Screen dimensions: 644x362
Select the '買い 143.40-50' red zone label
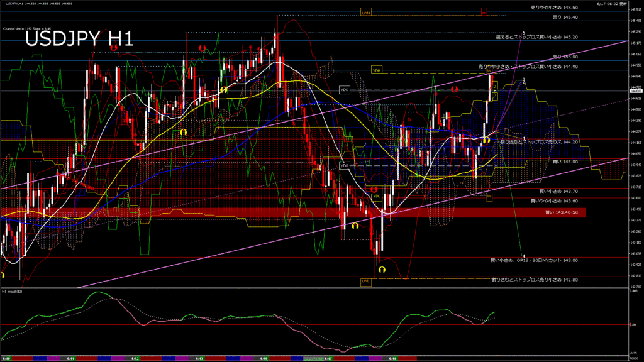pyautogui.click(x=562, y=212)
